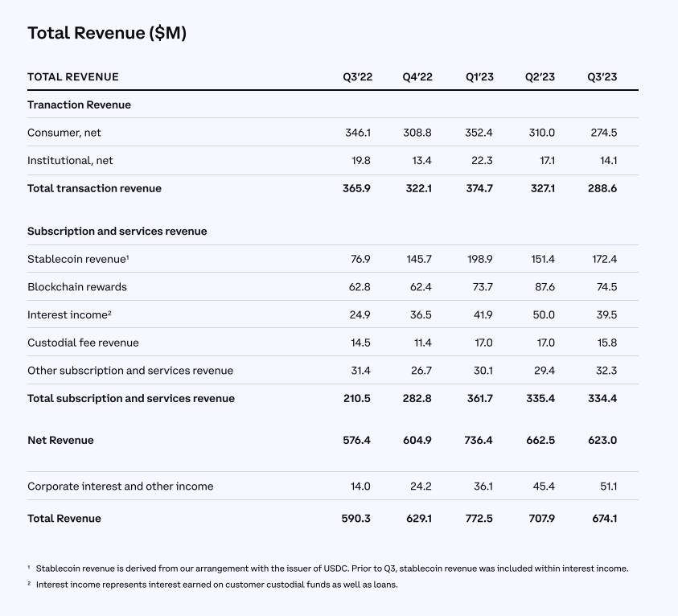678x616 pixels.
Task: Click the stablecoin revenue footnote text
Action: coord(331,569)
